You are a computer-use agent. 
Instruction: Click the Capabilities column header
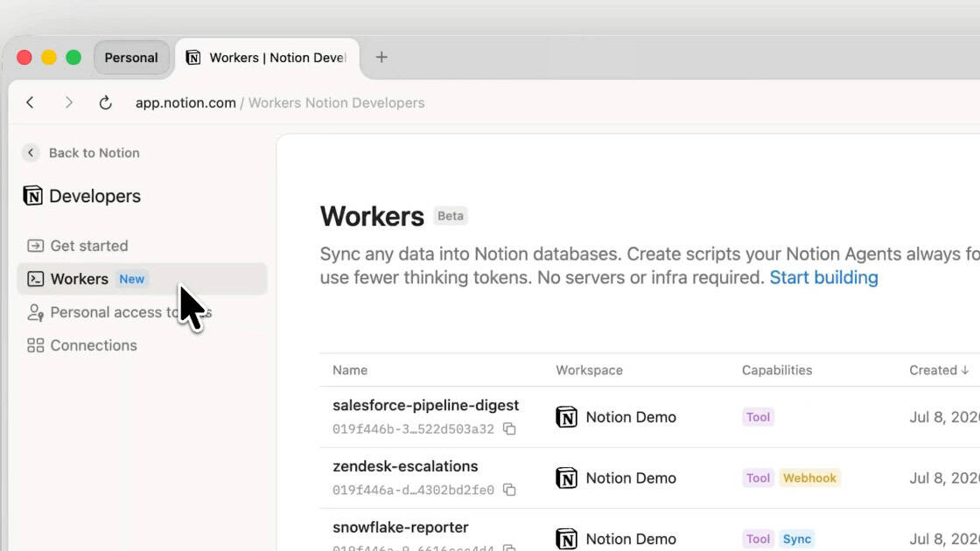pyautogui.click(x=777, y=370)
